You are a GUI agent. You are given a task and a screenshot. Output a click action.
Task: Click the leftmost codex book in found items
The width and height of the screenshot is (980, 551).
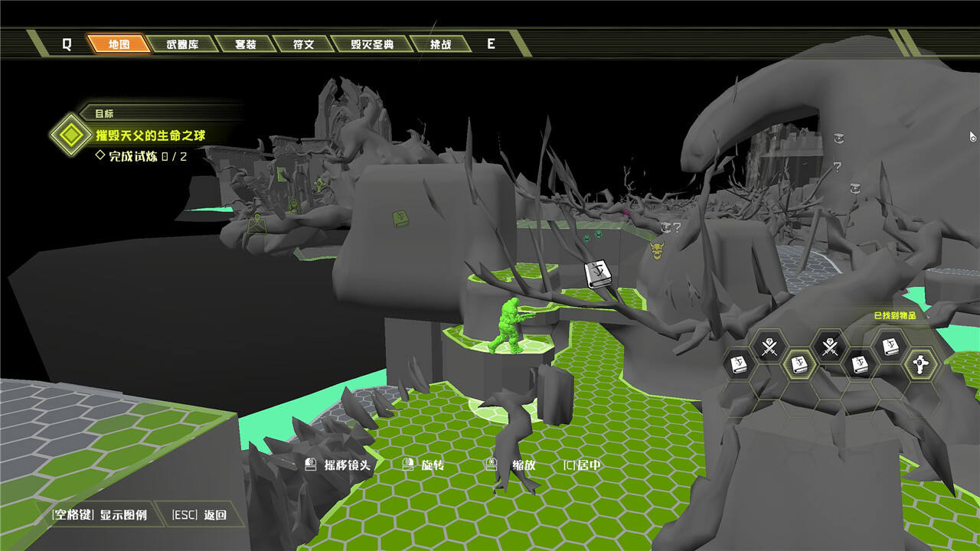[x=739, y=364]
